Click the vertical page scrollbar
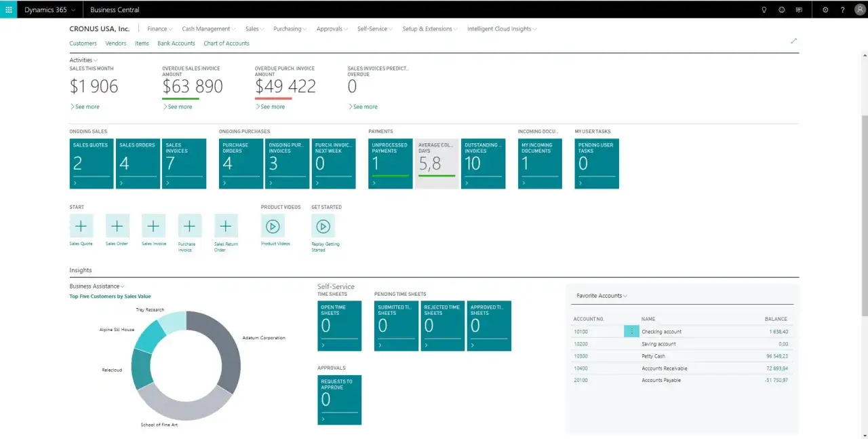The height and width of the screenshot is (439, 868). point(865,216)
